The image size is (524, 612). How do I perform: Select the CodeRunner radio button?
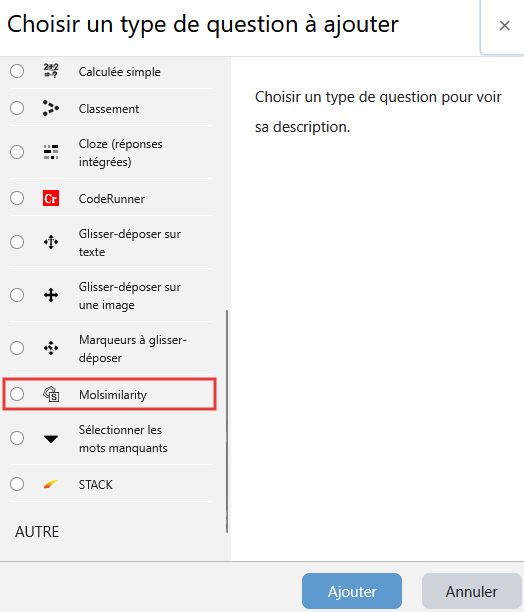tap(17, 198)
